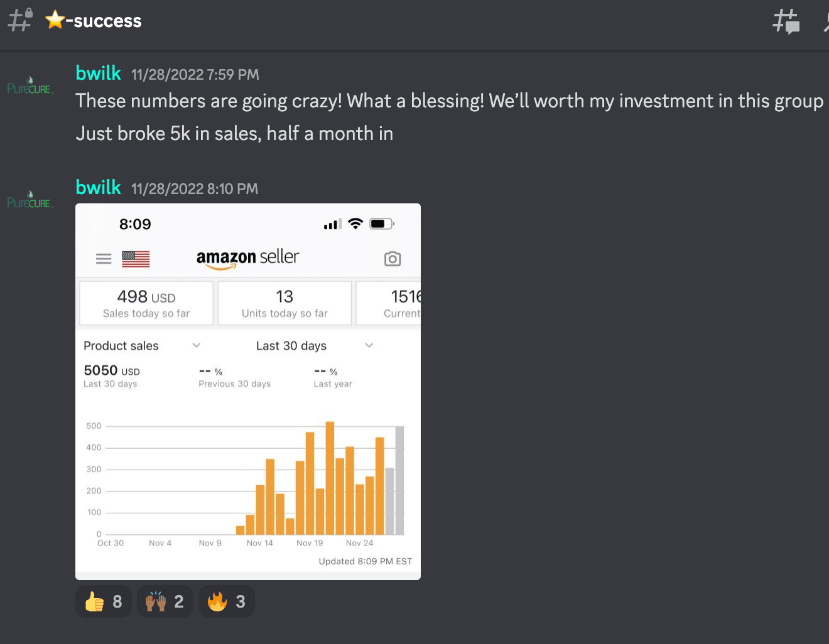Click bwilk username on first message
The height and width of the screenshot is (644, 829).
[98, 73]
